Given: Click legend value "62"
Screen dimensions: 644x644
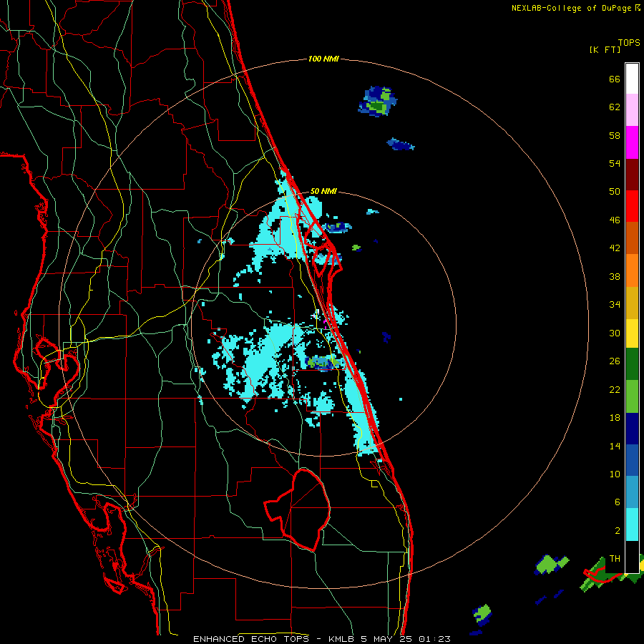Looking at the screenshot, I should click(615, 107).
